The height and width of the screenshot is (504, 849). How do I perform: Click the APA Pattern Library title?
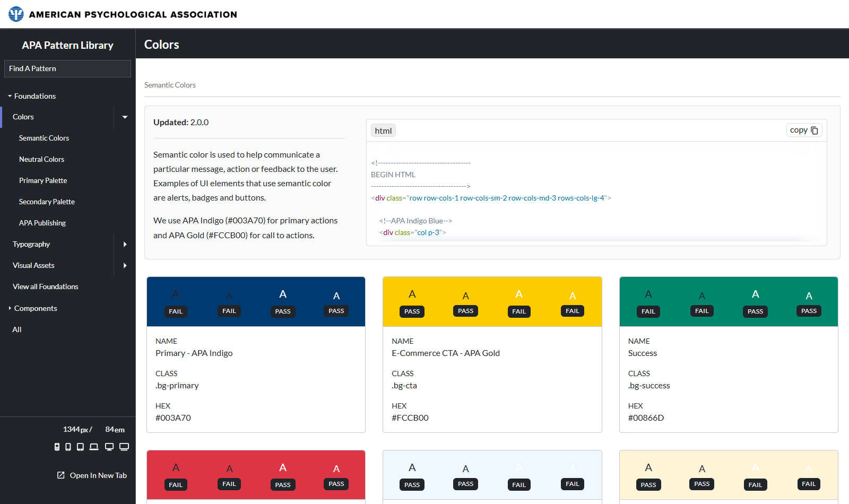tap(67, 45)
